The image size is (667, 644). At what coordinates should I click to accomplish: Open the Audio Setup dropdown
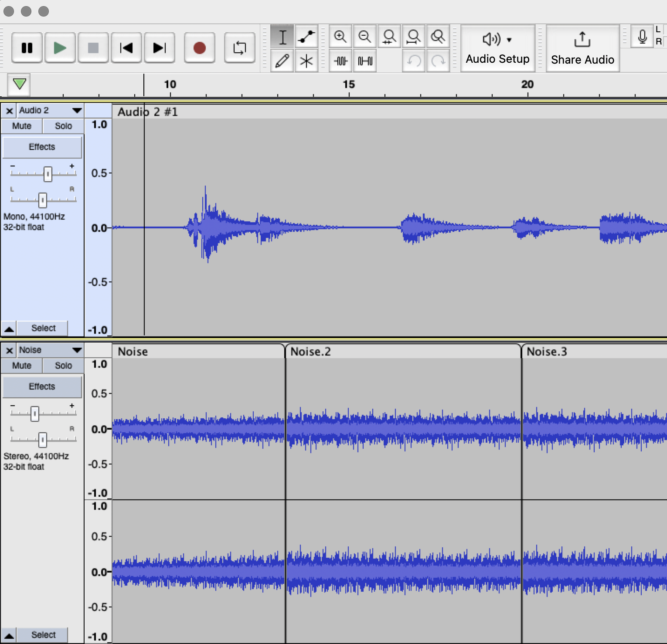[498, 48]
